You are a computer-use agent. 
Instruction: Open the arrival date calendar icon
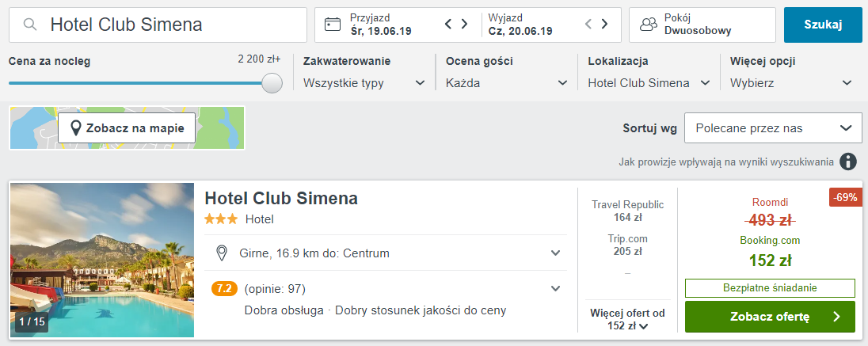pyautogui.click(x=332, y=25)
